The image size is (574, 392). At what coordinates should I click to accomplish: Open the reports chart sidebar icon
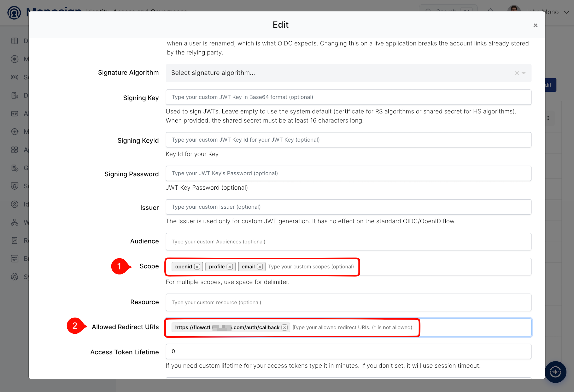point(14,241)
